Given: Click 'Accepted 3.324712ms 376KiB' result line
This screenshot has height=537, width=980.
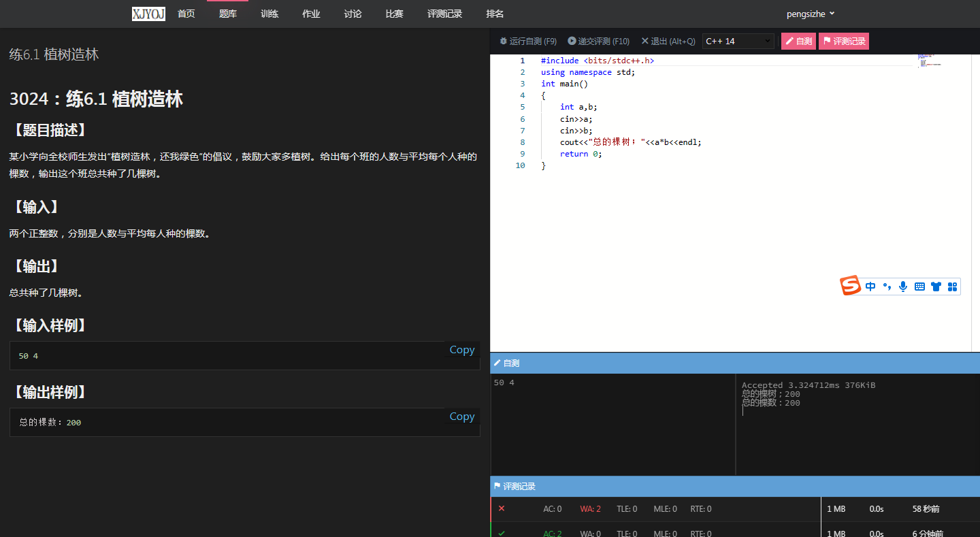Looking at the screenshot, I should tap(808, 385).
